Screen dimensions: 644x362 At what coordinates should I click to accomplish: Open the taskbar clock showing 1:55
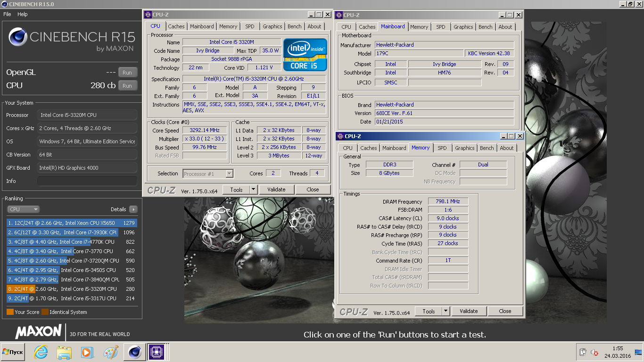(618, 352)
